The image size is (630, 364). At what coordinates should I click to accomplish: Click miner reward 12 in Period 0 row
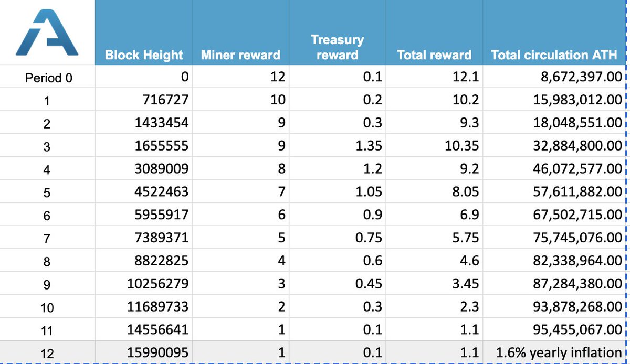click(240, 78)
